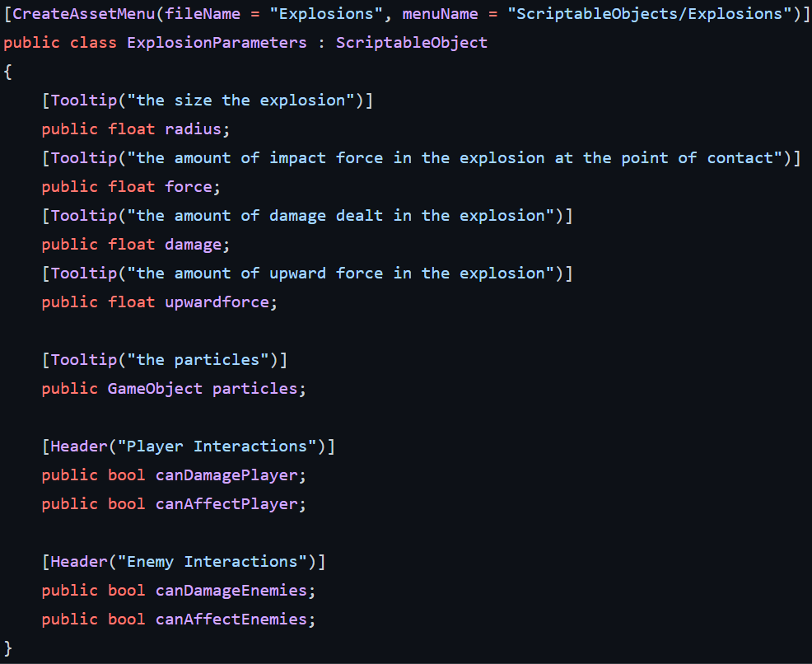Click the "ScriptableObjects/Explosions" menuName string
The height and width of the screenshot is (664, 812).
(650, 13)
